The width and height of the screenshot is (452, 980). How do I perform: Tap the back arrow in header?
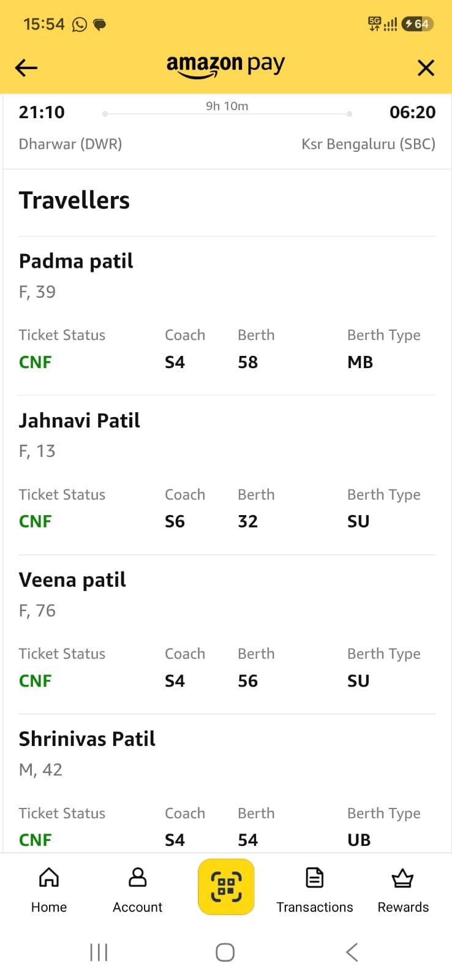pyautogui.click(x=26, y=67)
